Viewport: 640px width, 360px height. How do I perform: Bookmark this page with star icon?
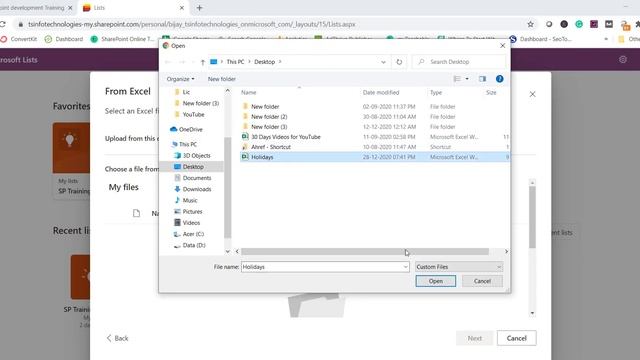tap(530, 24)
